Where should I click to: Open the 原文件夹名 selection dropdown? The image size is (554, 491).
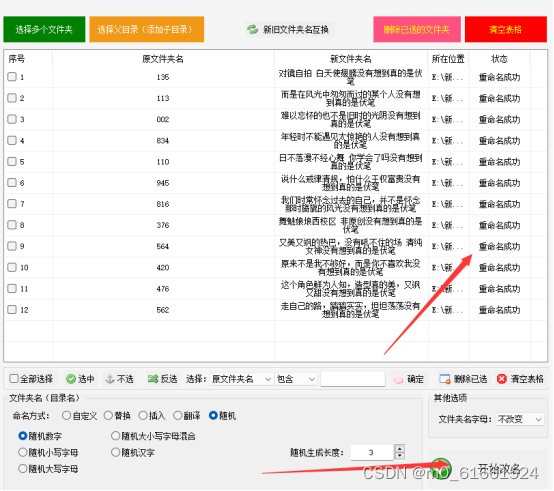pos(242,379)
